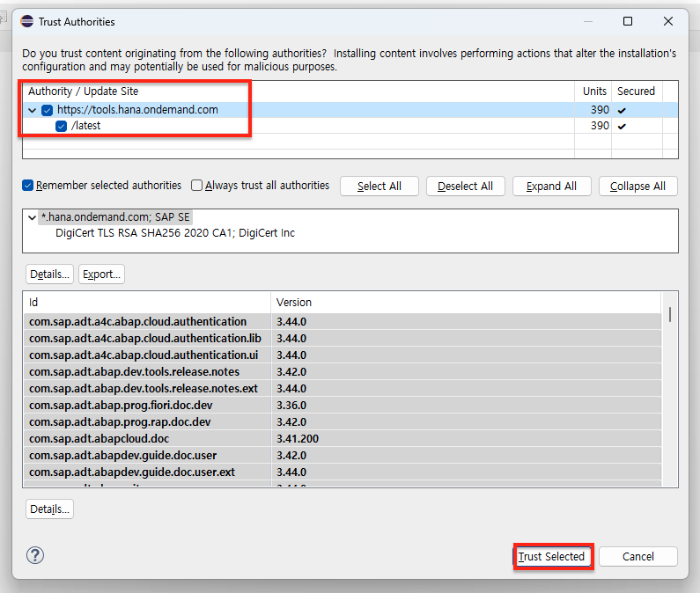Open Details below the Id table
700x593 pixels.
pos(49,509)
